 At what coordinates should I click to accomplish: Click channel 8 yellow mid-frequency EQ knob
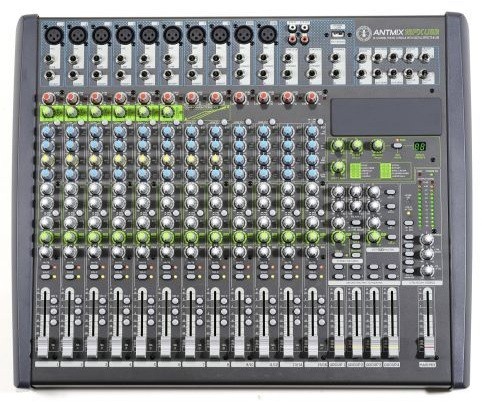tap(215, 160)
